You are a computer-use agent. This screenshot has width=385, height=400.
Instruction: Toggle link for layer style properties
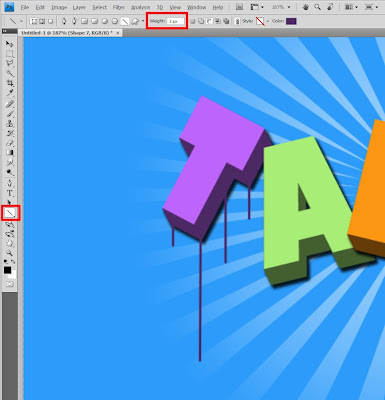tap(237, 21)
